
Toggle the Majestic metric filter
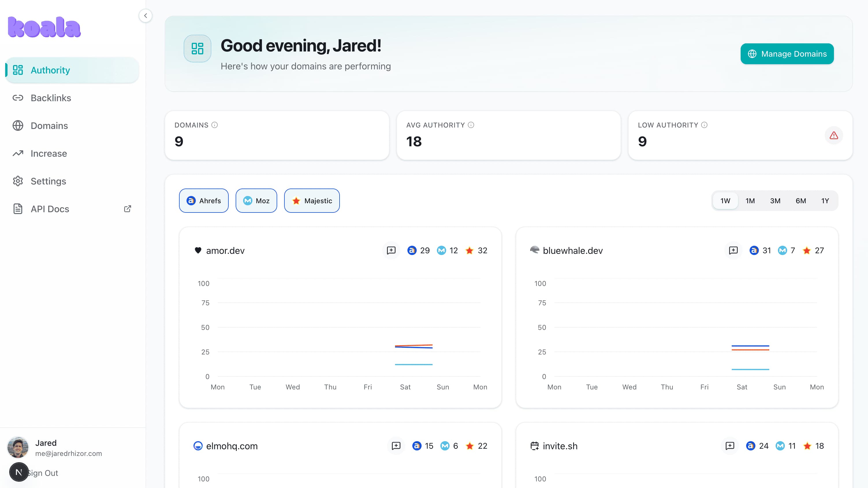312,201
